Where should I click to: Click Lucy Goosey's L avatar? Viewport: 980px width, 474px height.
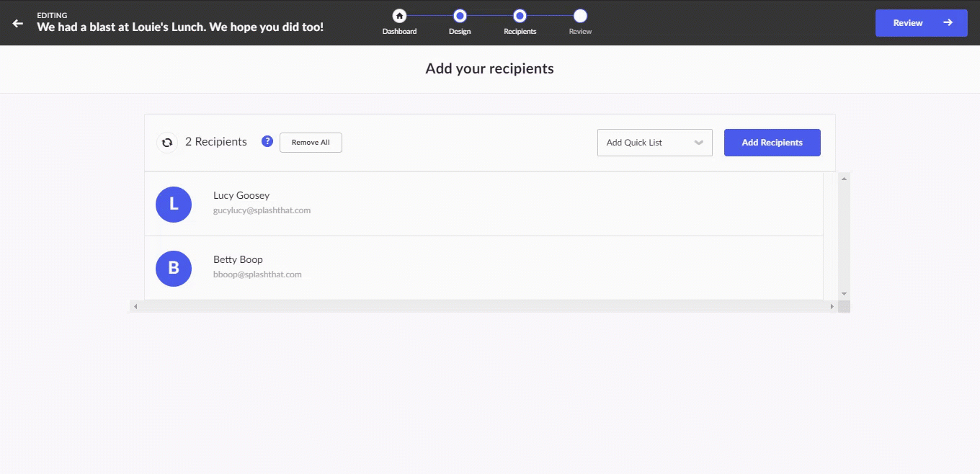(174, 205)
